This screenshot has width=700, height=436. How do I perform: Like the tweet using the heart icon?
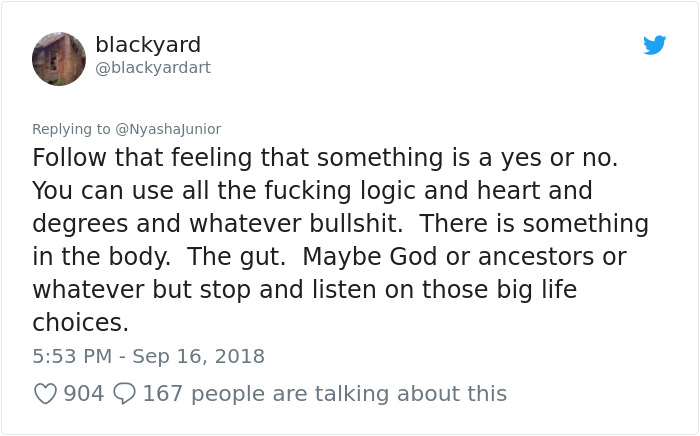pos(46,394)
